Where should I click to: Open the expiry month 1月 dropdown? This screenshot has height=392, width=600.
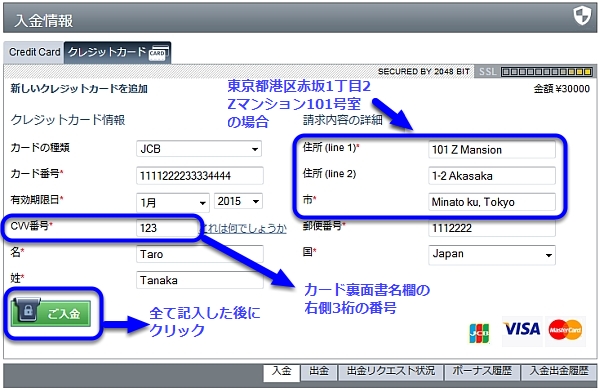click(173, 202)
